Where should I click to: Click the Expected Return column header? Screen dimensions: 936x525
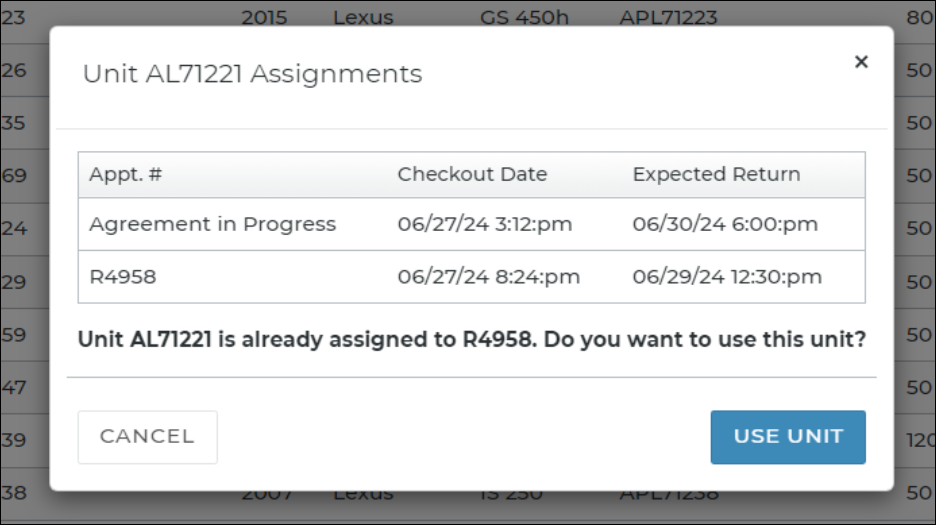point(716,174)
